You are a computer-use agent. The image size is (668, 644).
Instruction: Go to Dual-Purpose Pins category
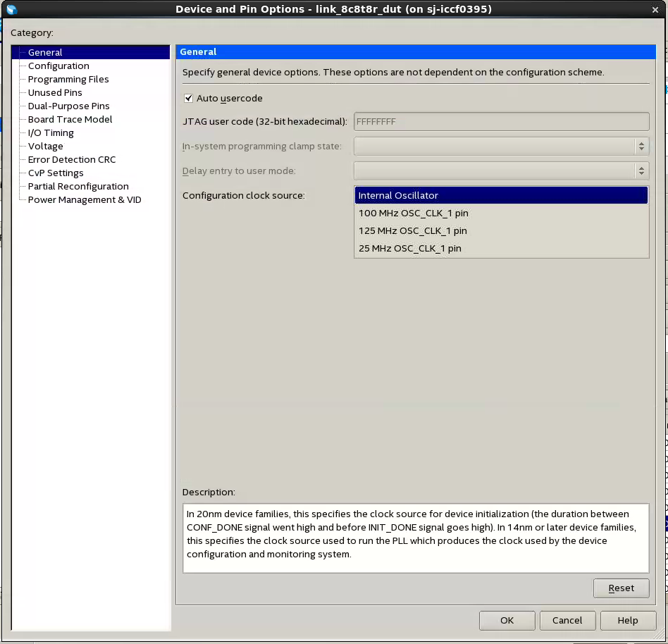tap(68, 106)
